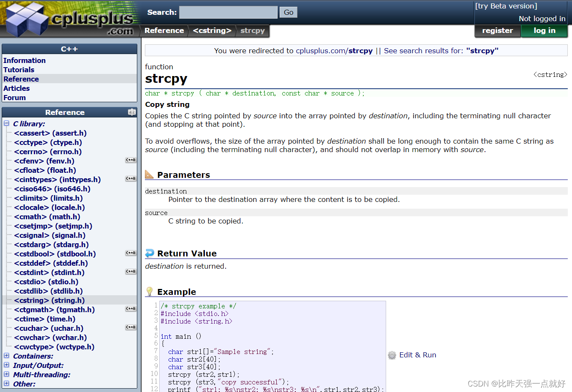Image resolution: width=572 pixels, height=392 pixels.
Task: Select <cstring> (string.h) in tree
Action: point(49,300)
